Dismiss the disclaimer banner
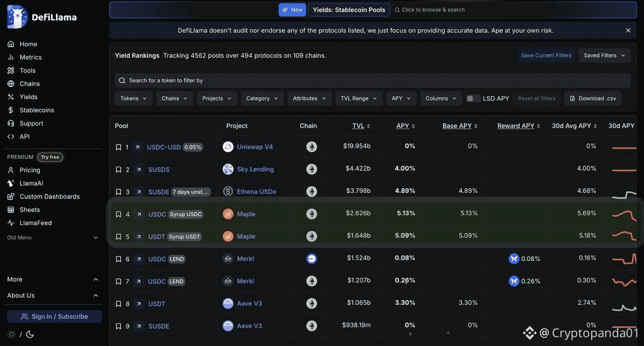The image size is (644, 346). (x=628, y=31)
